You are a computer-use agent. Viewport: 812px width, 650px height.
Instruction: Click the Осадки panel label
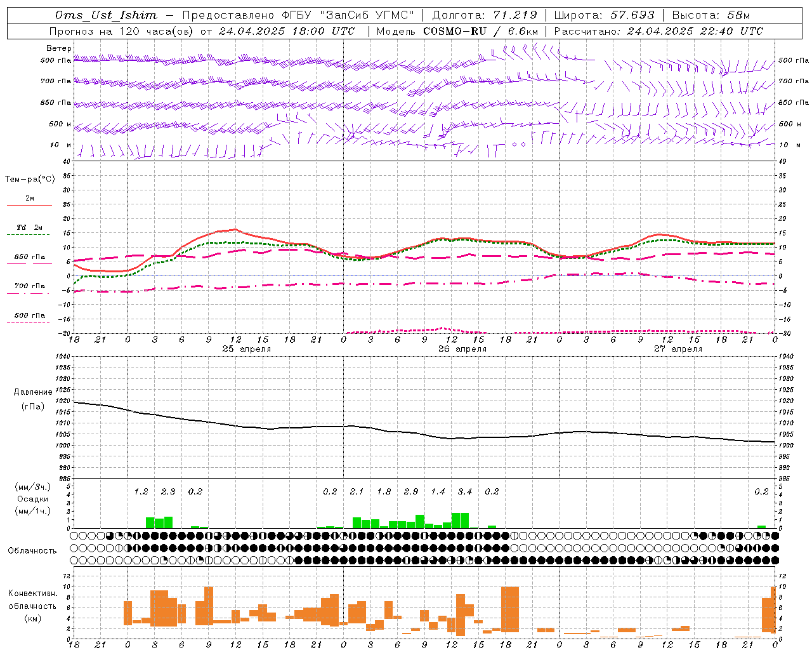coord(32,500)
